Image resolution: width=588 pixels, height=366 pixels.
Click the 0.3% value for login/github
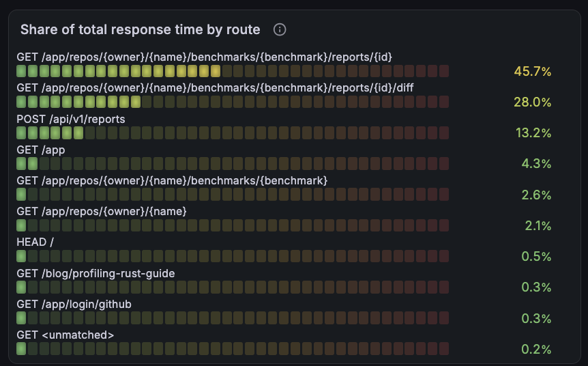pyautogui.click(x=536, y=318)
